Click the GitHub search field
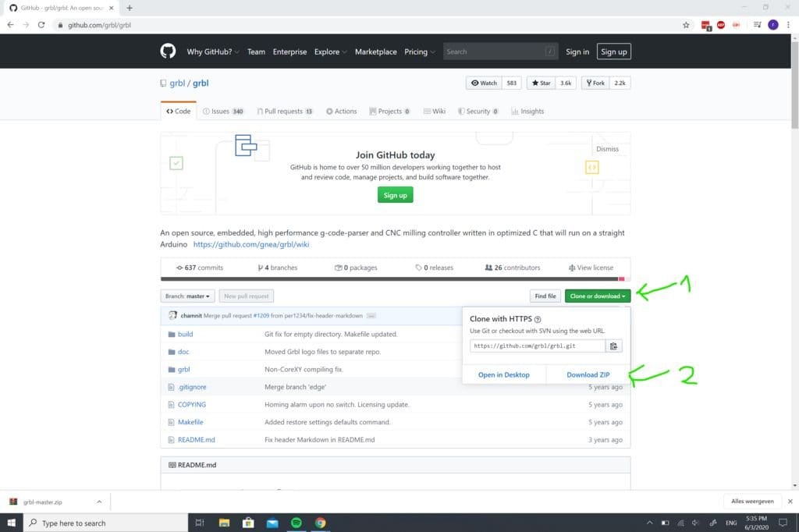This screenshot has width=799, height=532. click(x=495, y=52)
